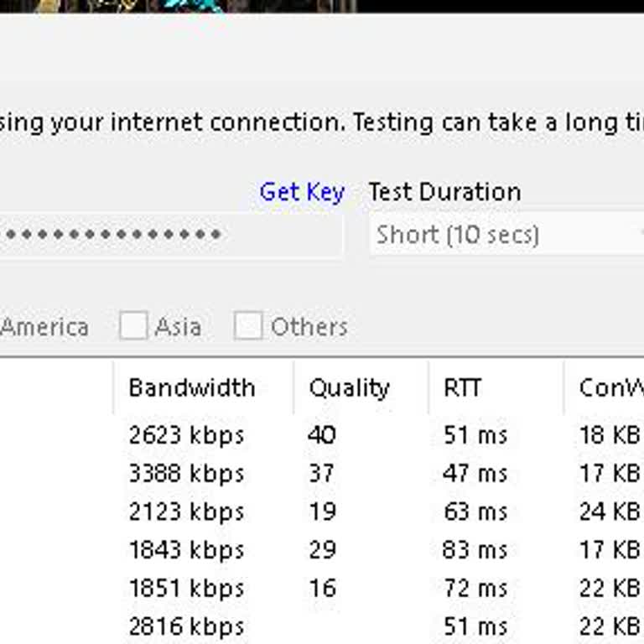Click the America region label

point(44,327)
